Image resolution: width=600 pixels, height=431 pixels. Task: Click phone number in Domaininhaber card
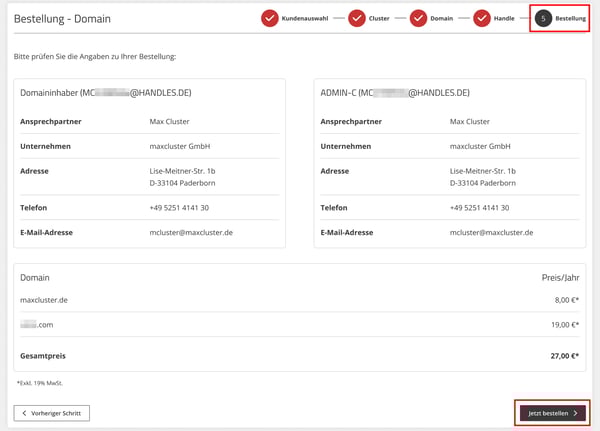click(179, 207)
